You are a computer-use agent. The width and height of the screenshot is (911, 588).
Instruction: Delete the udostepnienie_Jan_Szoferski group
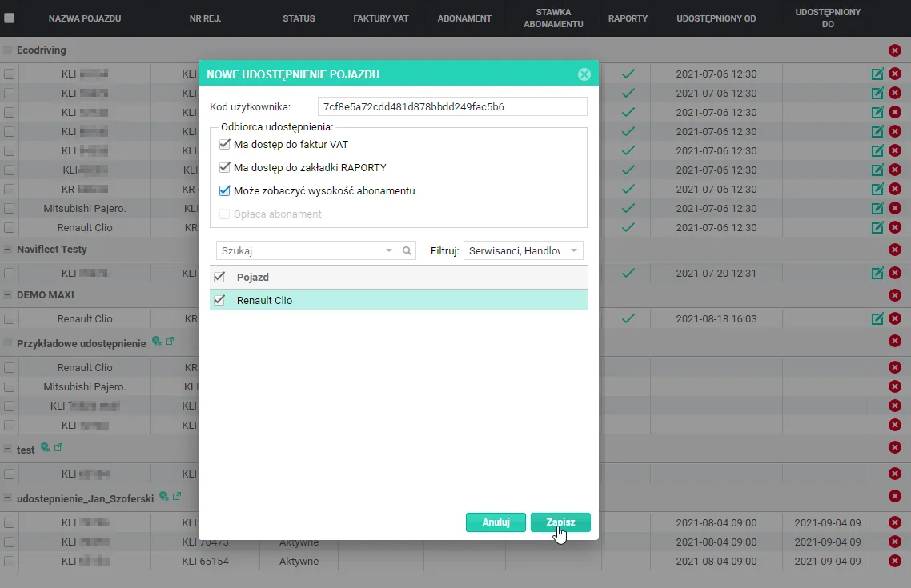pos(895,496)
